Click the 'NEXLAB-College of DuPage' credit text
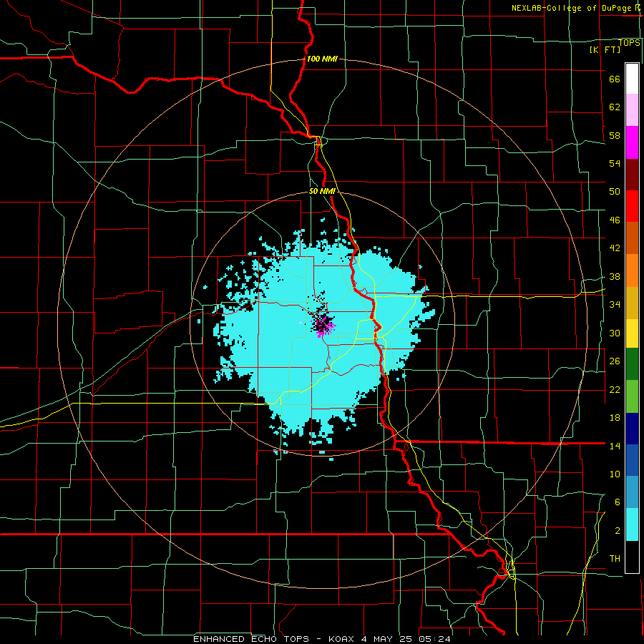Screen dimensions: 644x644 pyautogui.click(x=570, y=8)
